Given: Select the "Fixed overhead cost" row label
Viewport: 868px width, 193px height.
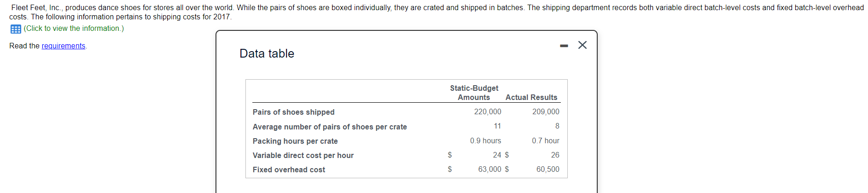Looking at the screenshot, I should point(289,170).
